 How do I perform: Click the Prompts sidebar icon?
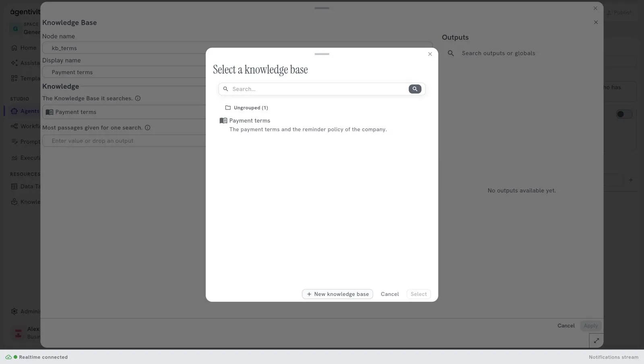click(14, 142)
